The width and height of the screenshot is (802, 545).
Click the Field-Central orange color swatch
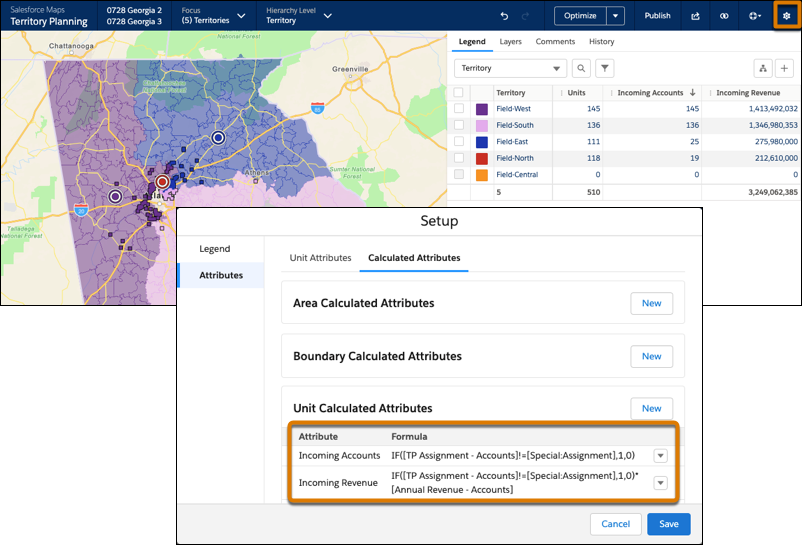tap(481, 175)
